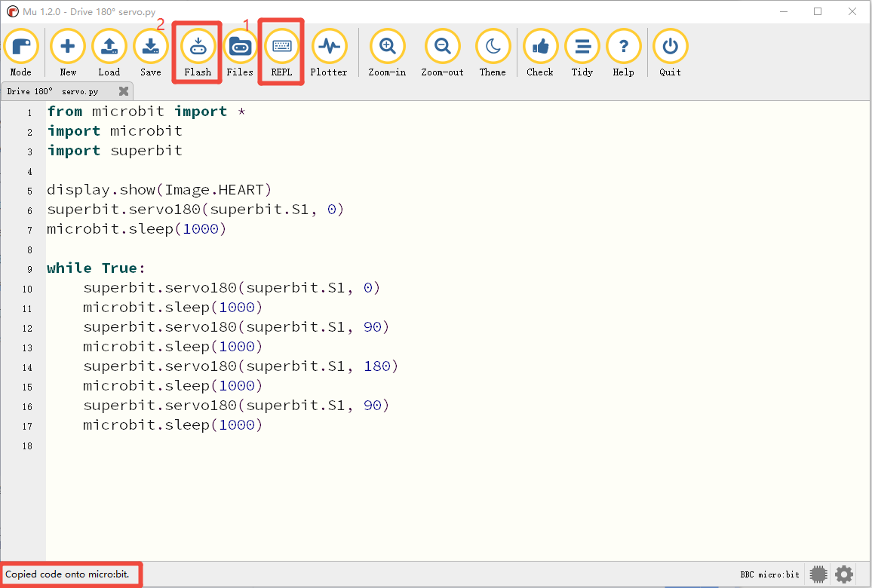The height and width of the screenshot is (588, 872).
Task: Click the 'Copied code onto micro:bit.' status message
Action: tap(67, 574)
